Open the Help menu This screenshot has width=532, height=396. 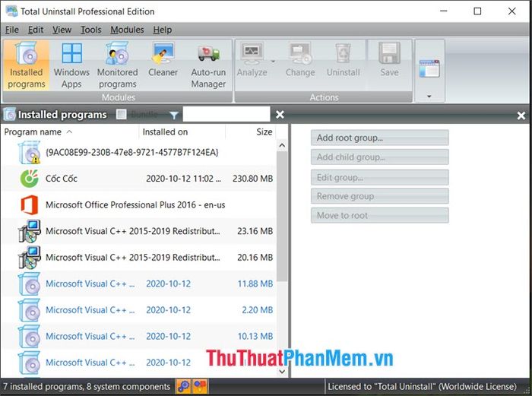162,30
